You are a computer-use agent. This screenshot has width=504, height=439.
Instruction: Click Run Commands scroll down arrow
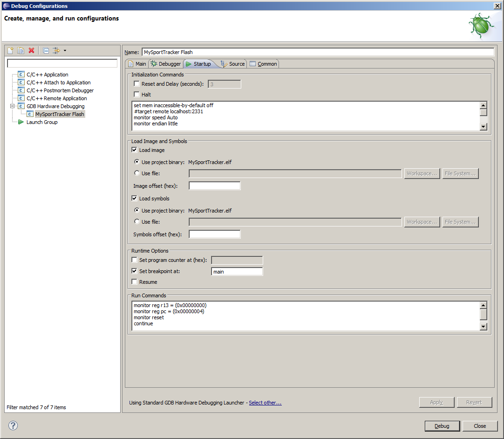coord(484,327)
